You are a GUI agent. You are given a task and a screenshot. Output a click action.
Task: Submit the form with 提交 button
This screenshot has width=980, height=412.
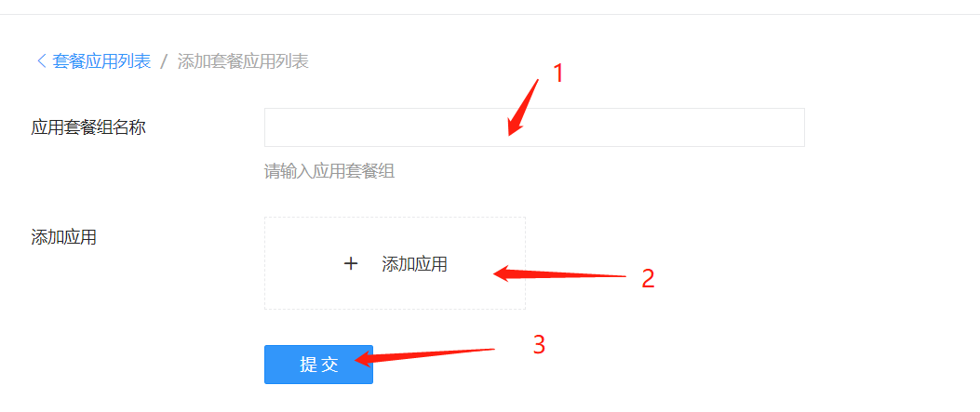coord(318,365)
